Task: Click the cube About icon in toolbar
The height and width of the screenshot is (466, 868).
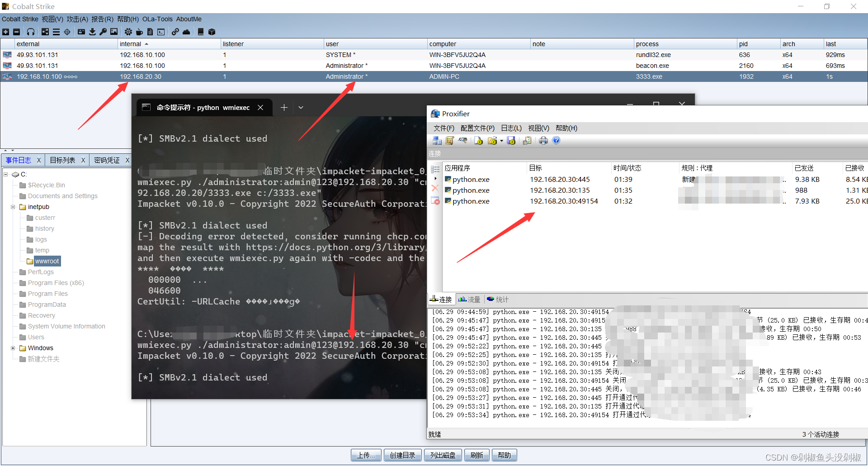Action: (212, 32)
